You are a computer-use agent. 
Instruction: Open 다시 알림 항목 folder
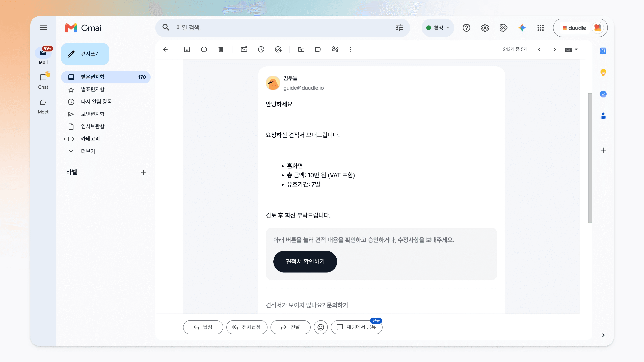pos(106,102)
